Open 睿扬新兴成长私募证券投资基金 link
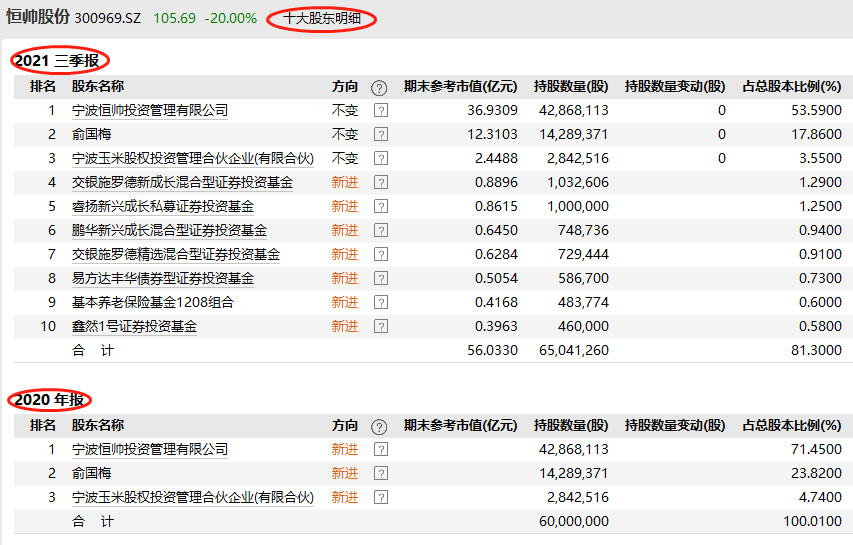The width and height of the screenshot is (853, 545). [163, 206]
